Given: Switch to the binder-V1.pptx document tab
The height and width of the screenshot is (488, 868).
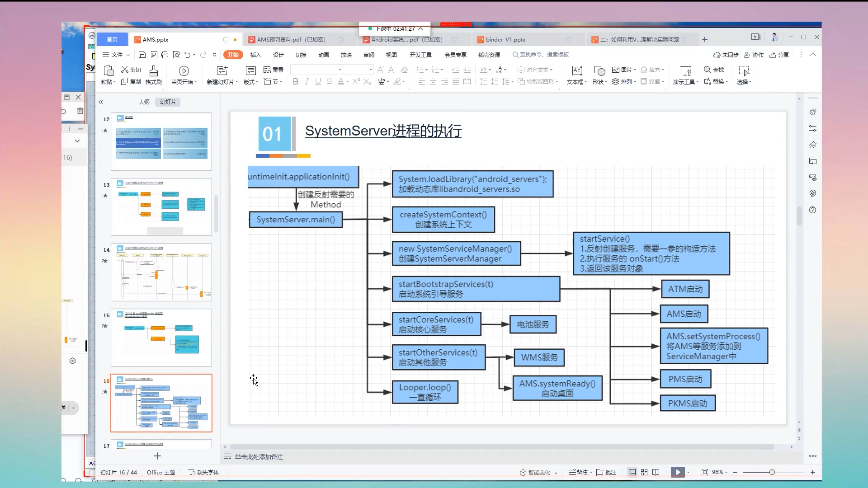Looking at the screenshot, I should click(505, 40).
